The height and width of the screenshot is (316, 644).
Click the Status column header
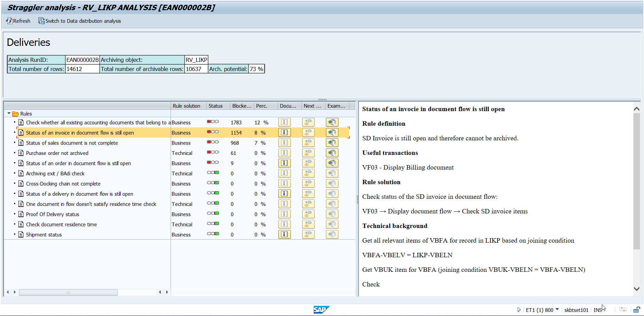[x=218, y=106]
